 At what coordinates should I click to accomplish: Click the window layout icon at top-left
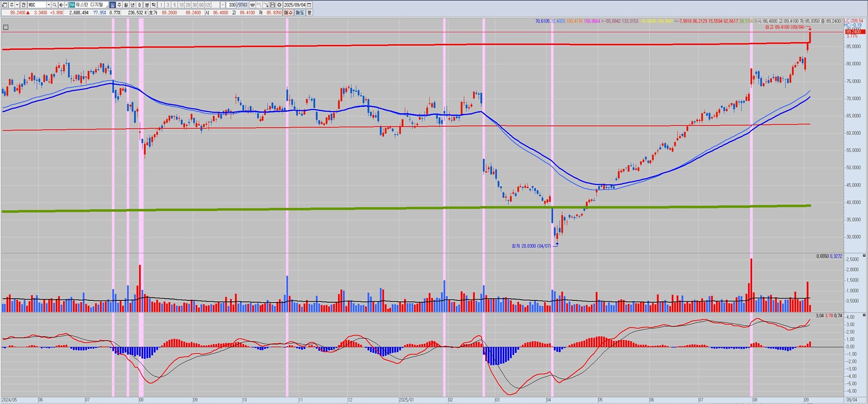5,5
